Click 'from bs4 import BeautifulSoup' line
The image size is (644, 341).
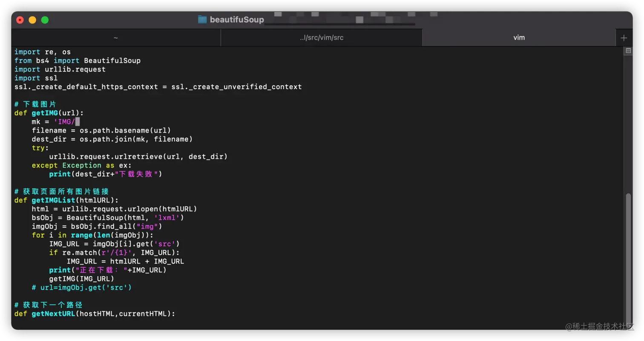click(78, 61)
